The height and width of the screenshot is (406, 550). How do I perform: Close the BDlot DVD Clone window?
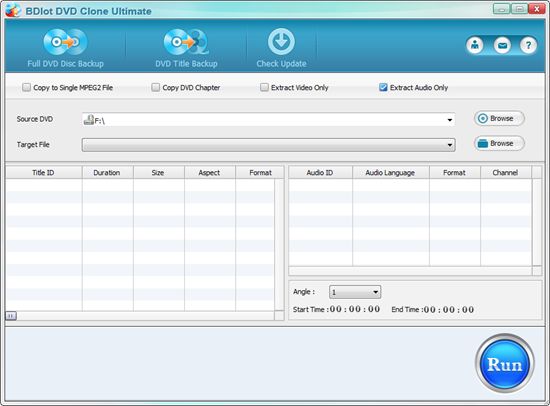click(537, 9)
